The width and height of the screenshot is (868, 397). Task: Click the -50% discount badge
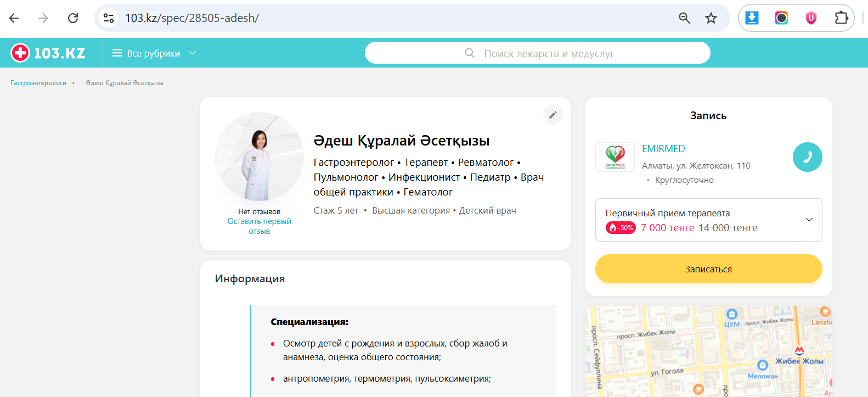pyautogui.click(x=621, y=227)
